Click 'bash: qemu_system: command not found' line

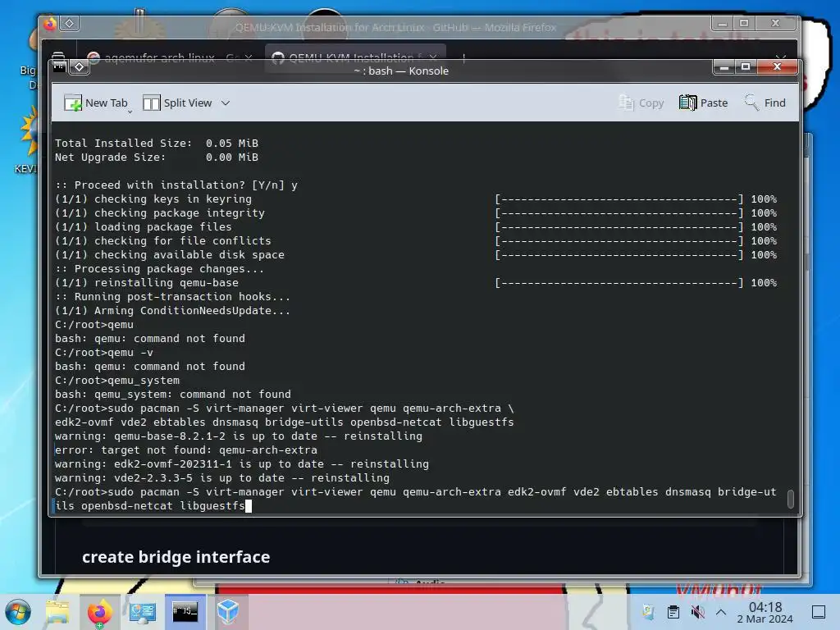click(173, 394)
